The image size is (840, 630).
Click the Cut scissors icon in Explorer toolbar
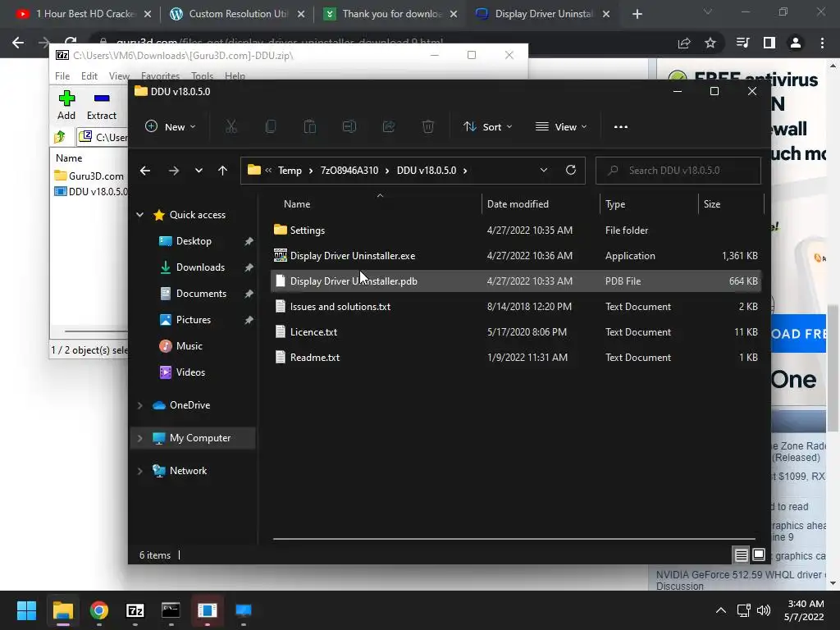231,126
